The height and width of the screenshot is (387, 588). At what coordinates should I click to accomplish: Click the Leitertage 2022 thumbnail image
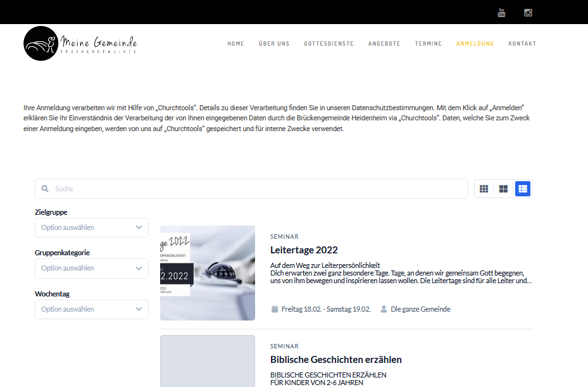[x=208, y=273]
